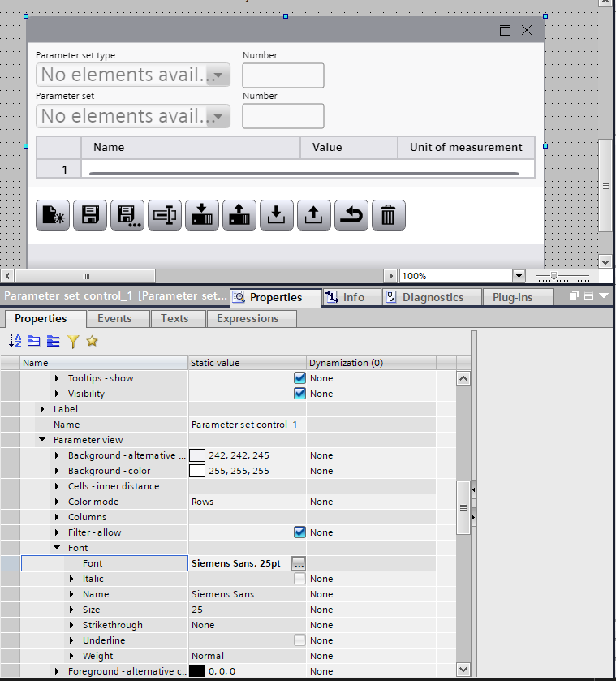Screen dimensions: 616x681
Task: Uncheck the Filter - allow checkbox
Action: coord(299,532)
